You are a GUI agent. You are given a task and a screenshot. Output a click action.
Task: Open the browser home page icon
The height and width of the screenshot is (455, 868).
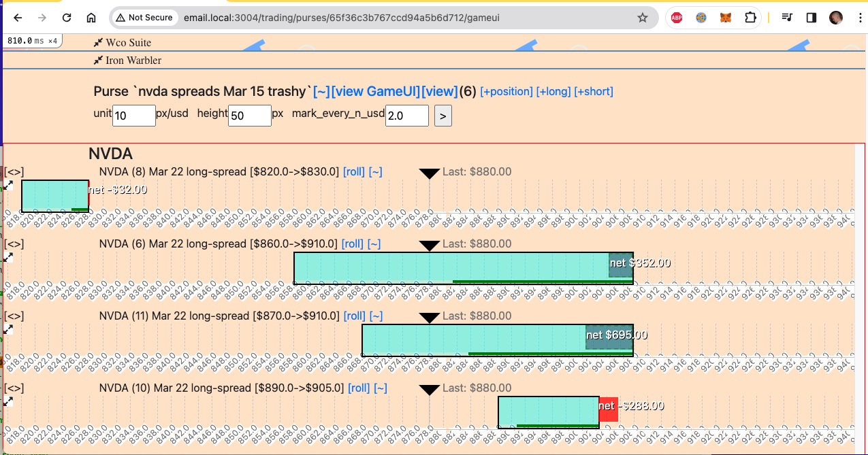(91, 18)
